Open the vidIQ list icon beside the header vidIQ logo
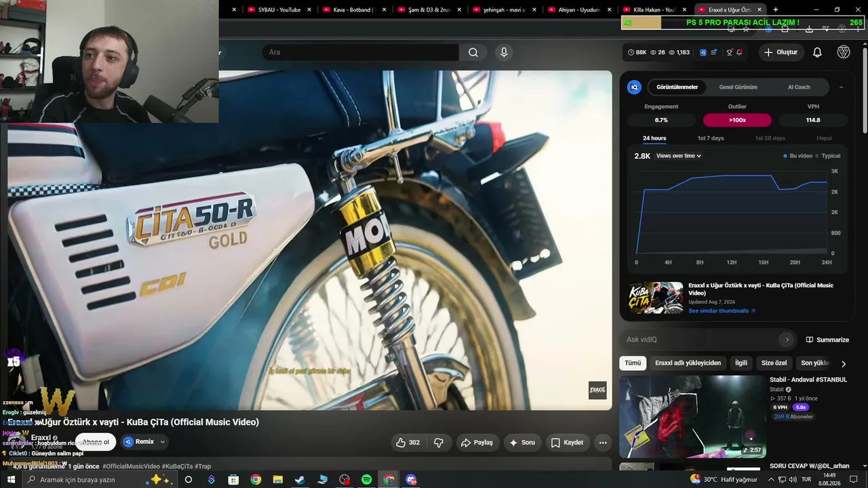Image resolution: width=868 pixels, height=488 pixels. [x=713, y=52]
